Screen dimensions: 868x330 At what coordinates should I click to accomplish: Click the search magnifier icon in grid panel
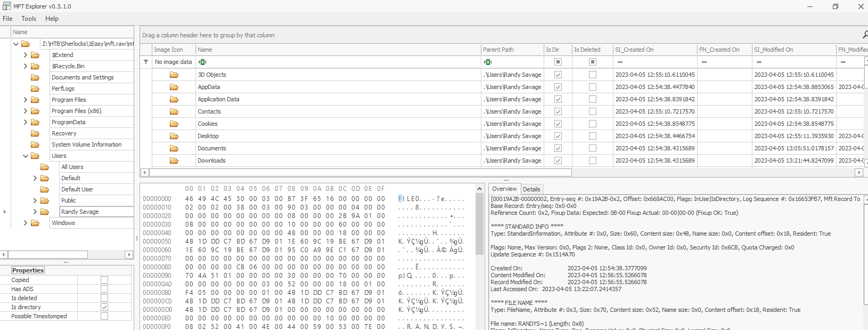coord(865,35)
